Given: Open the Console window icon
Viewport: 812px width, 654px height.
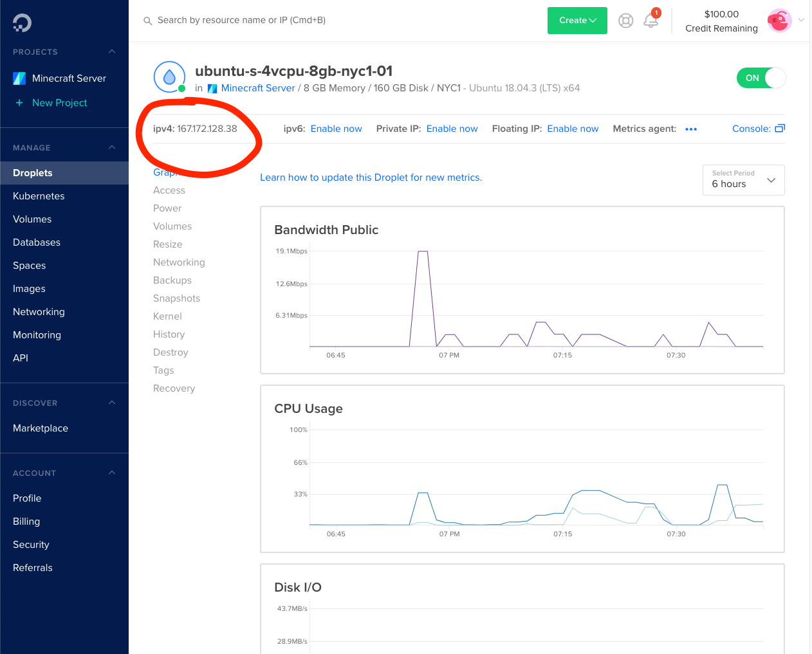Looking at the screenshot, I should click(x=780, y=129).
